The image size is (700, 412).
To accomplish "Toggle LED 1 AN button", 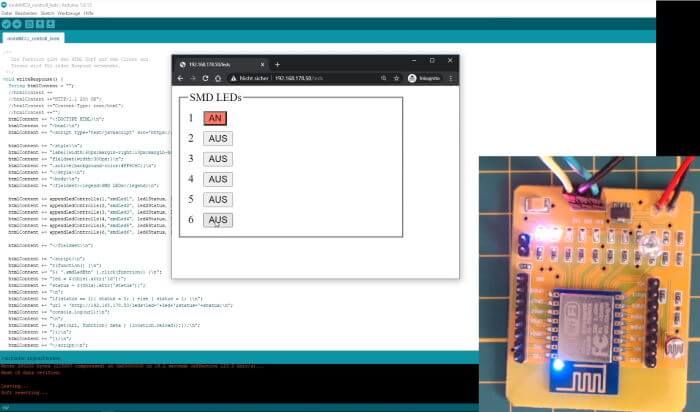I will (x=215, y=118).
